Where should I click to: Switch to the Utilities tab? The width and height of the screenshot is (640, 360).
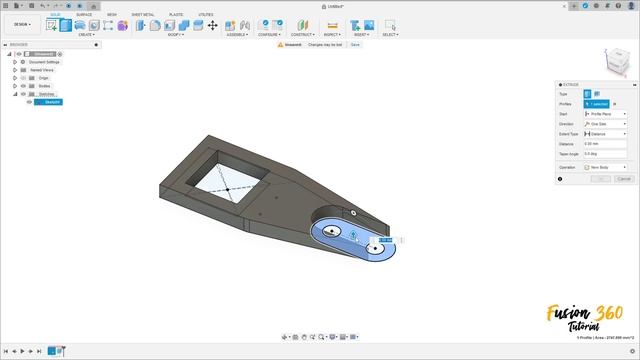[206, 15]
